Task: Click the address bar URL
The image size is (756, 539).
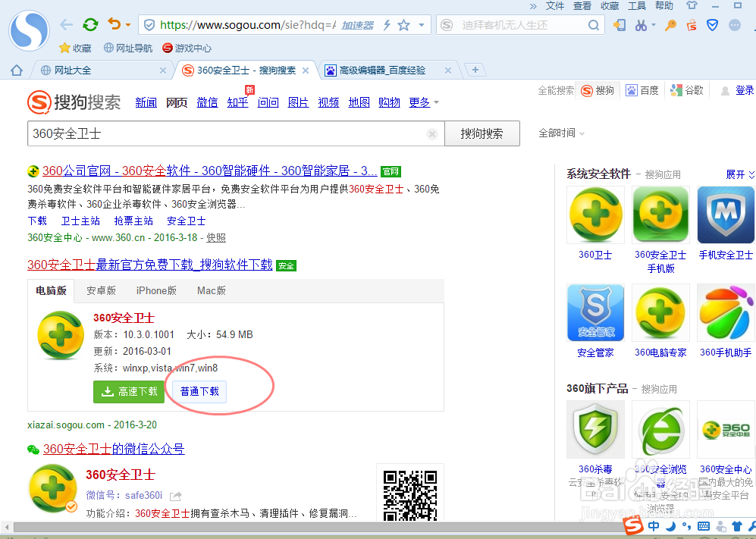Action: pyautogui.click(x=247, y=25)
